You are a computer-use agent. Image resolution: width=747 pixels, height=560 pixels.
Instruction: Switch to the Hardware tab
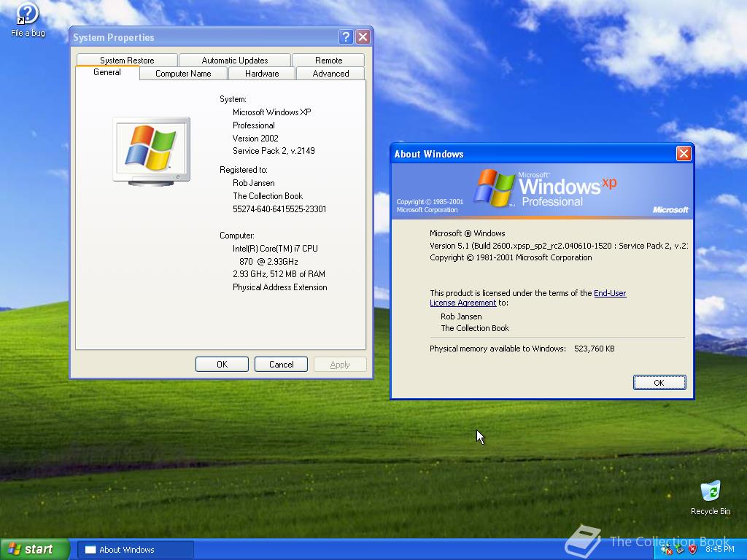tap(262, 74)
